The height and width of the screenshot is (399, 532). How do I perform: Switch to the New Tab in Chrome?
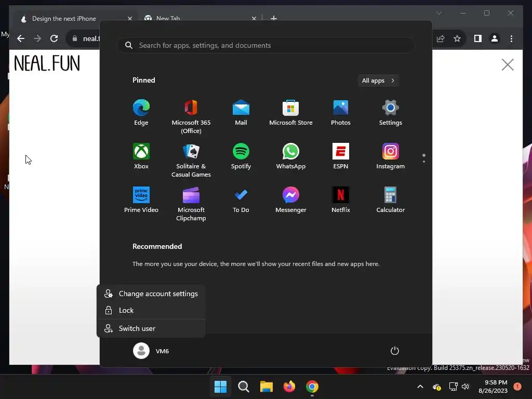point(168,19)
